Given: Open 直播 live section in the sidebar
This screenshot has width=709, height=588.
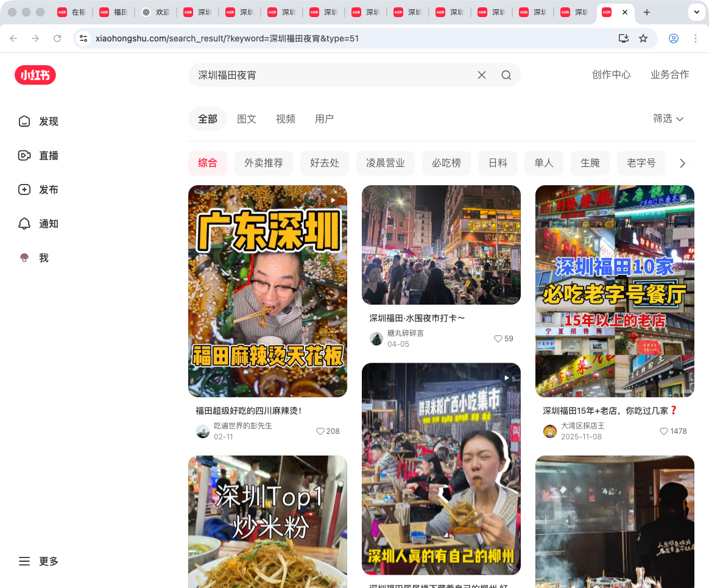Looking at the screenshot, I should (39, 155).
